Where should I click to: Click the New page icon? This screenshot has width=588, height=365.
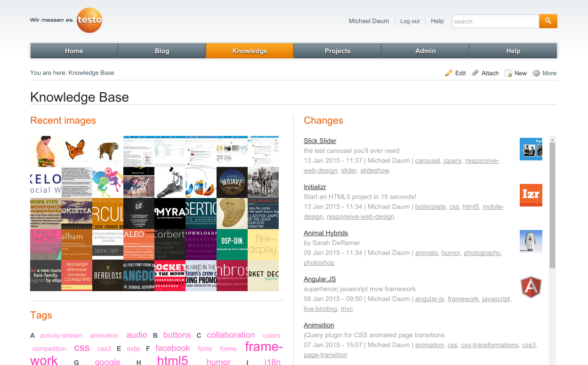[508, 73]
